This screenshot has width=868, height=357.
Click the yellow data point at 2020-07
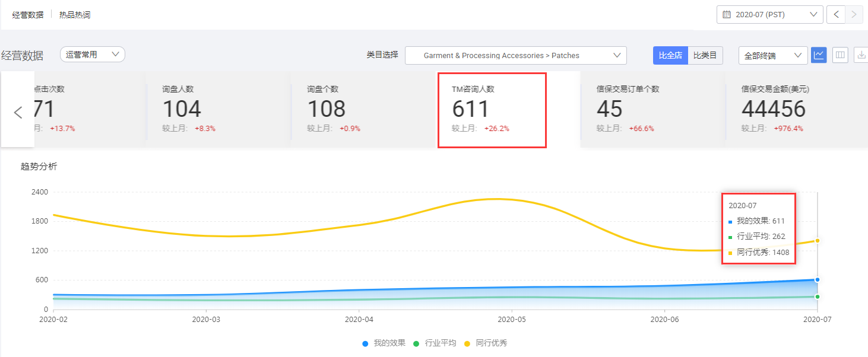click(818, 241)
